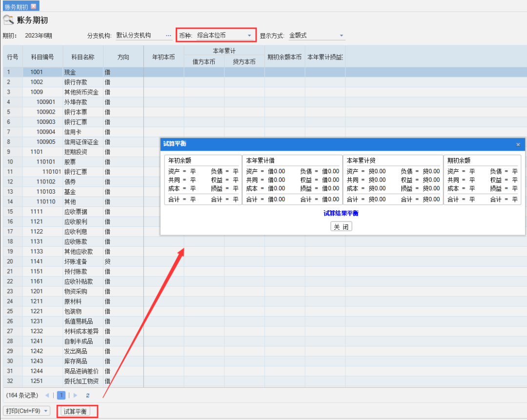Click the 本年累计损益 column header

325,57
